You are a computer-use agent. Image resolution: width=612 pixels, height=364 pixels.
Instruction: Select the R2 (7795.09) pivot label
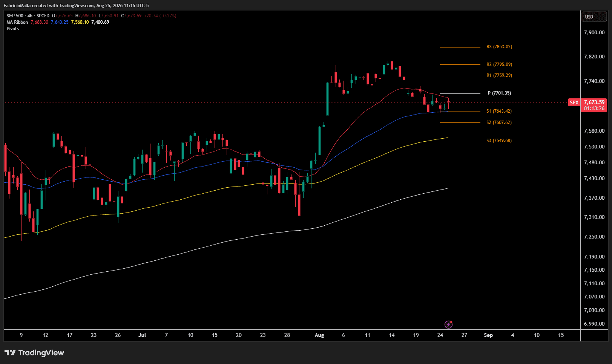[x=499, y=64]
